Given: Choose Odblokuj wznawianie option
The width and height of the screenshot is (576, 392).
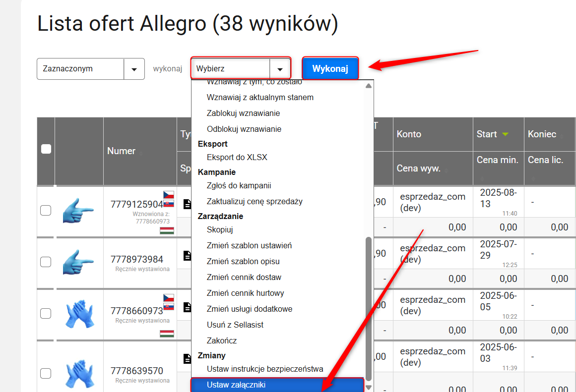Looking at the screenshot, I should pos(244,129).
